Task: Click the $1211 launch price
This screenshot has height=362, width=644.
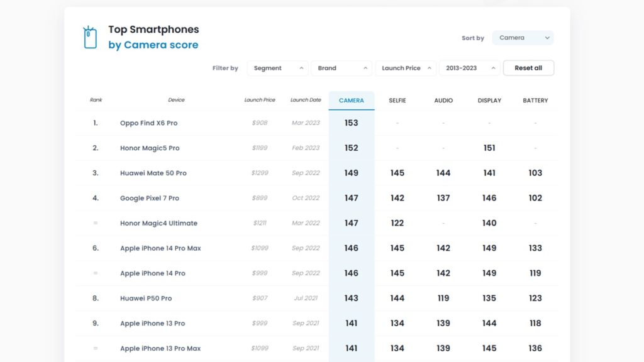Action: [x=260, y=223]
